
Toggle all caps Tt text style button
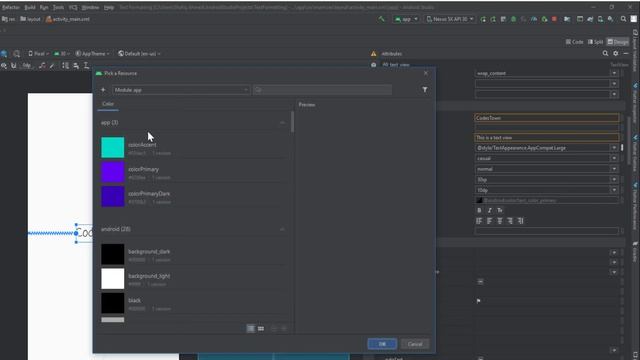pos(500,210)
